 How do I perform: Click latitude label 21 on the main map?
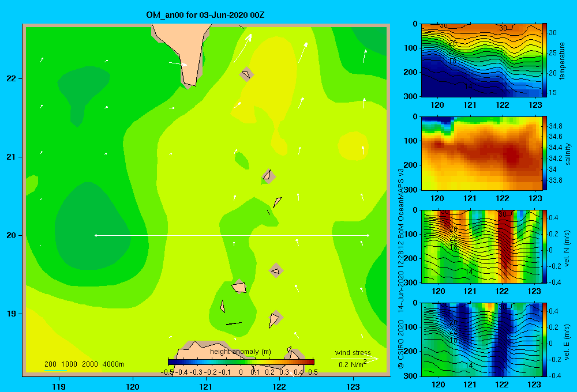click(x=11, y=157)
